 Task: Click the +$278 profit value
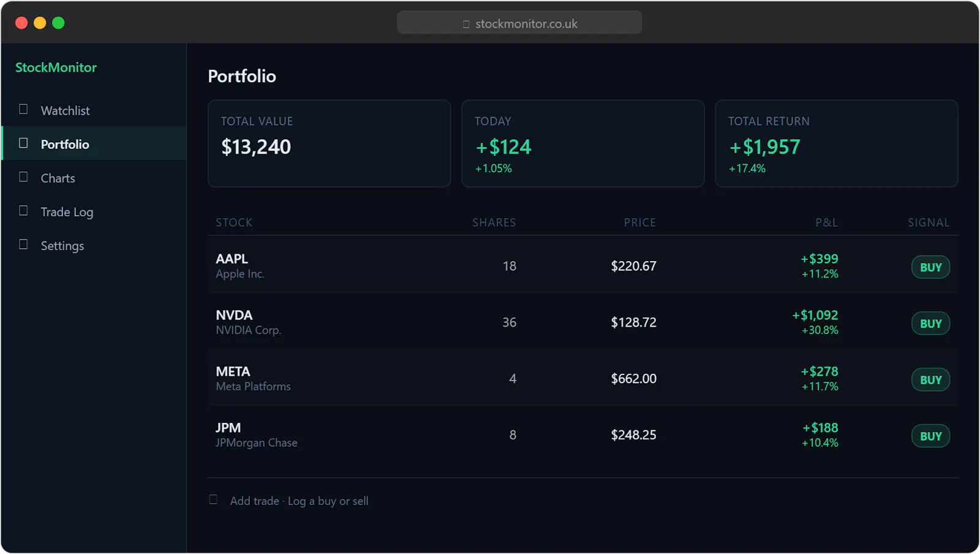pyautogui.click(x=820, y=371)
